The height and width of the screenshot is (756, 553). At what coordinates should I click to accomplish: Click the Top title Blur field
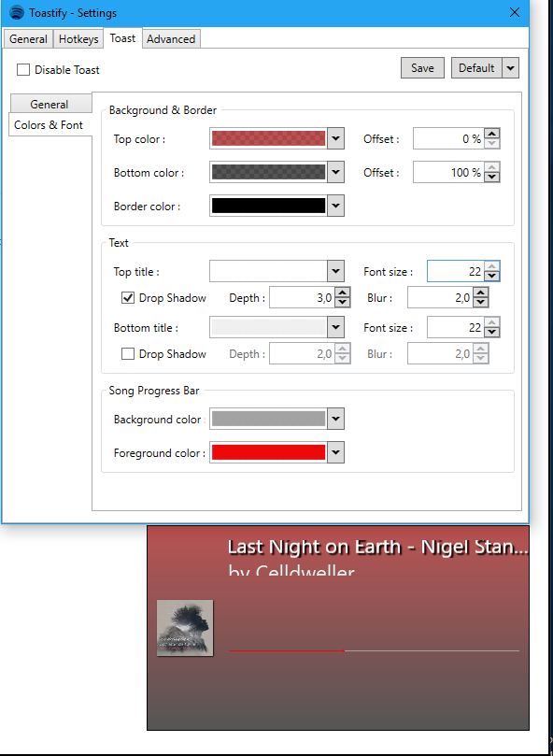[x=440, y=298]
